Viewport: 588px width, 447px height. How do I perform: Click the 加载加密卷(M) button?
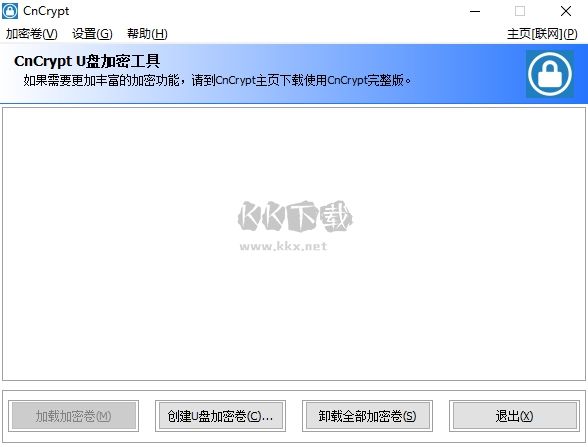tap(74, 416)
